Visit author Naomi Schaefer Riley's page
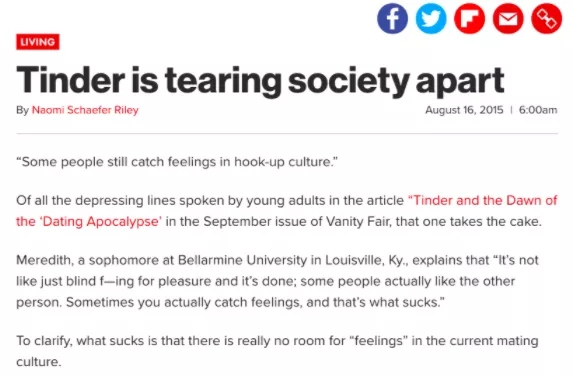573x375 pixels. click(x=85, y=110)
